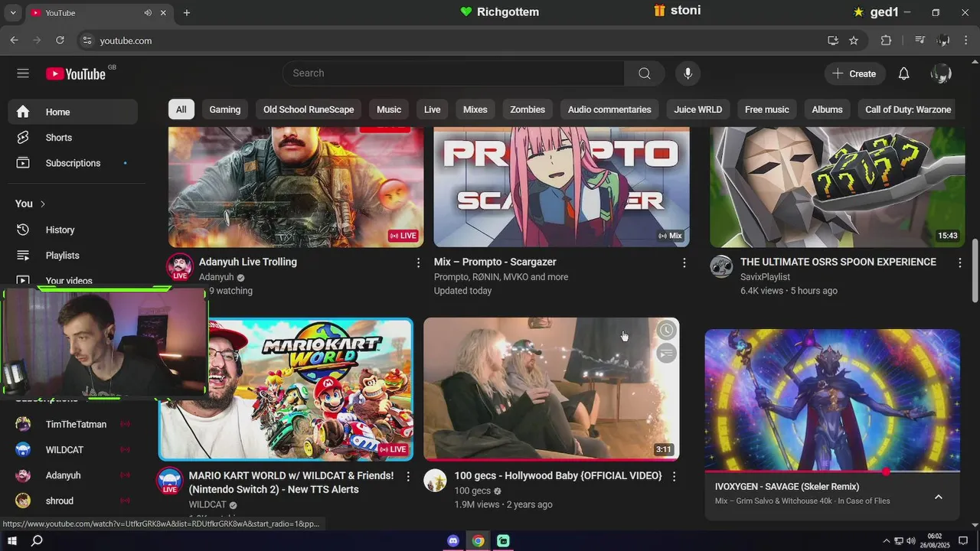Open the taskbar clock and date
This screenshot has width=980, height=551.
pos(934,541)
